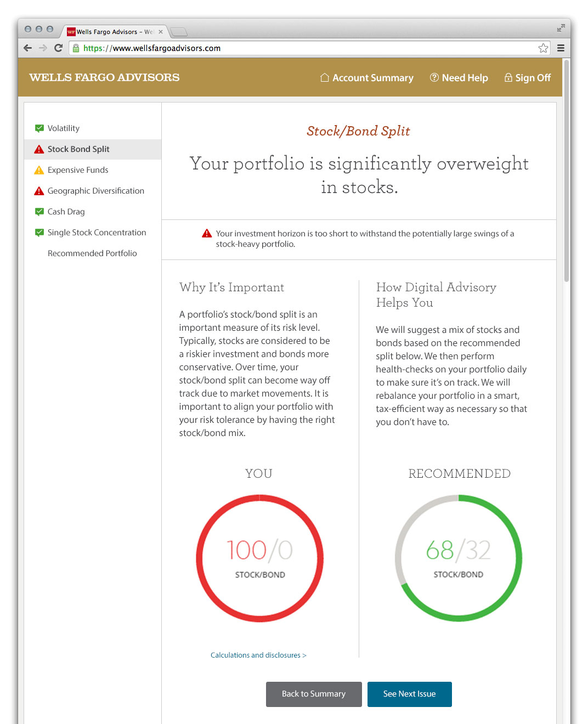588x724 pixels.
Task: Click the portfolio overweight in stocks headline
Action: coord(359,175)
